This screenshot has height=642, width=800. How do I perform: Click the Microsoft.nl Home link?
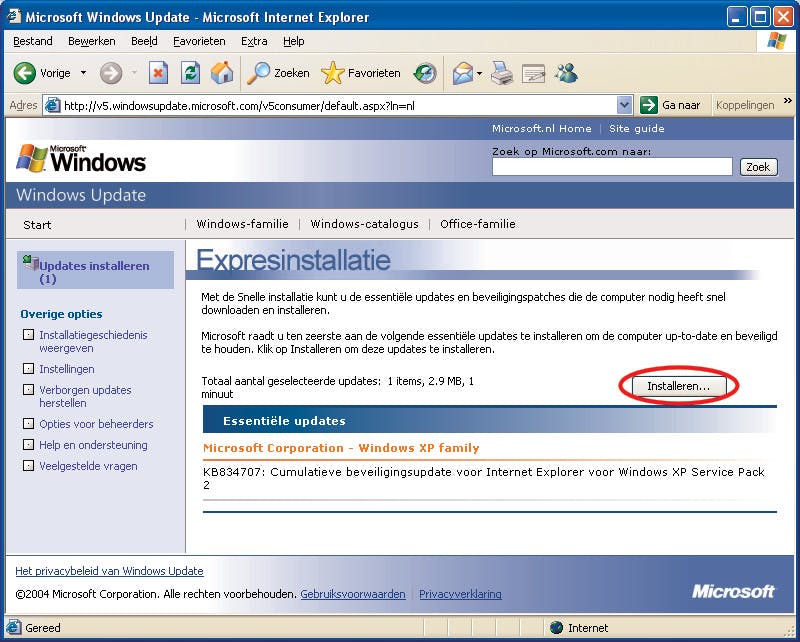point(541,129)
